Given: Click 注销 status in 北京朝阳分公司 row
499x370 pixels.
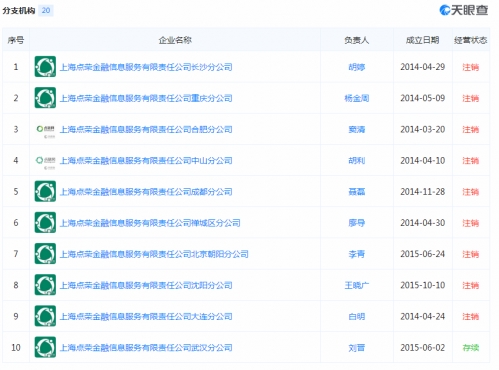Looking at the screenshot, I should click(471, 254).
